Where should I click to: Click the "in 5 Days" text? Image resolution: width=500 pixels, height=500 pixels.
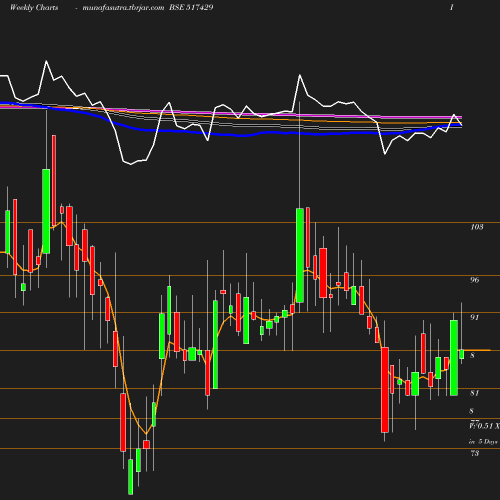pos(483,442)
